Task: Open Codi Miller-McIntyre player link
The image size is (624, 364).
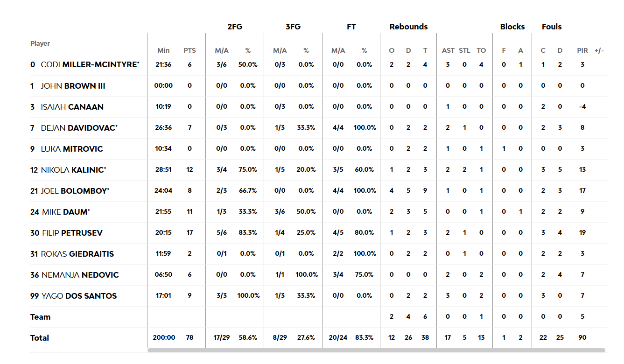Action: pos(90,64)
